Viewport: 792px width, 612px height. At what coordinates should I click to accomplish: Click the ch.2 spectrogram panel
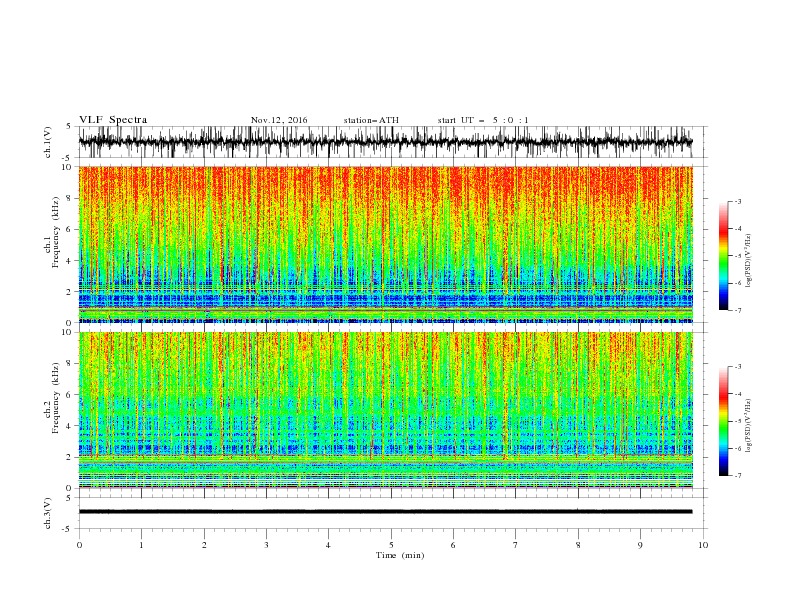385,410
